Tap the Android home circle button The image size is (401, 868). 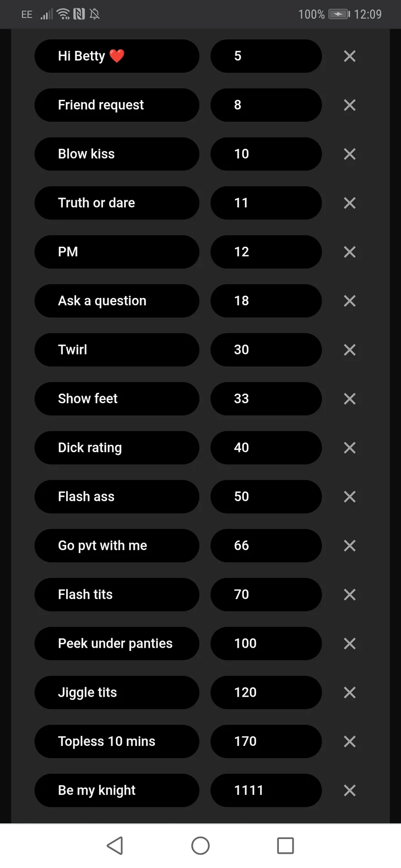click(x=200, y=845)
